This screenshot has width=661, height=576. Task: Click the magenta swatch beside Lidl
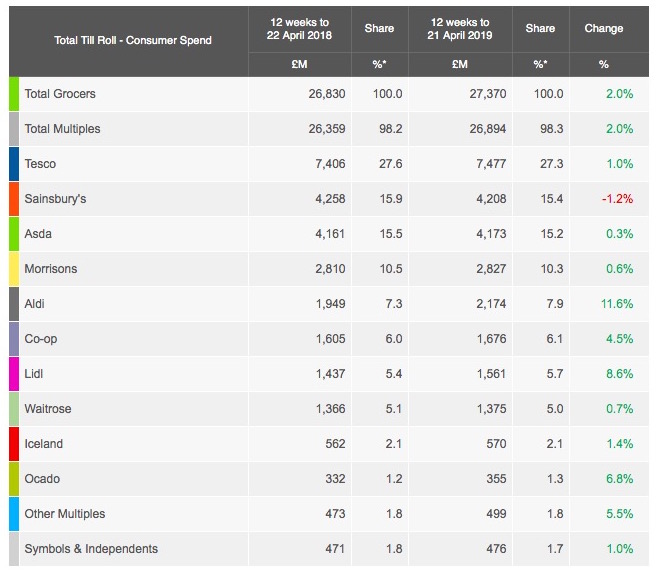(14, 374)
